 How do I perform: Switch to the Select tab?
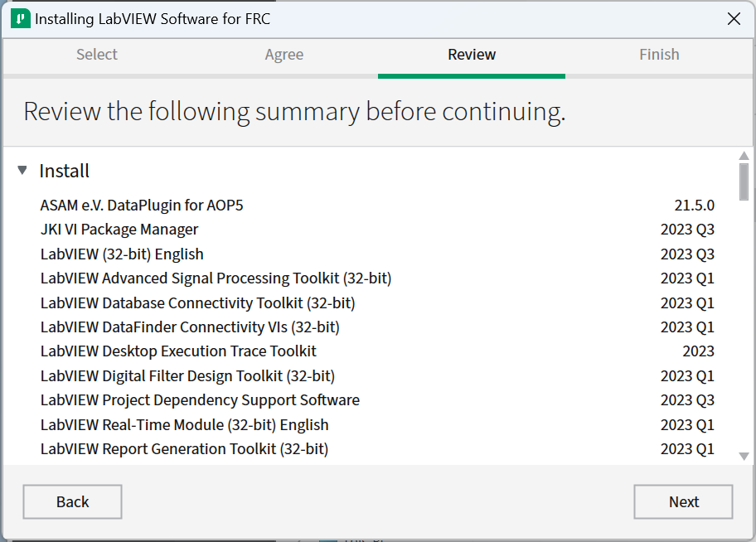click(97, 55)
